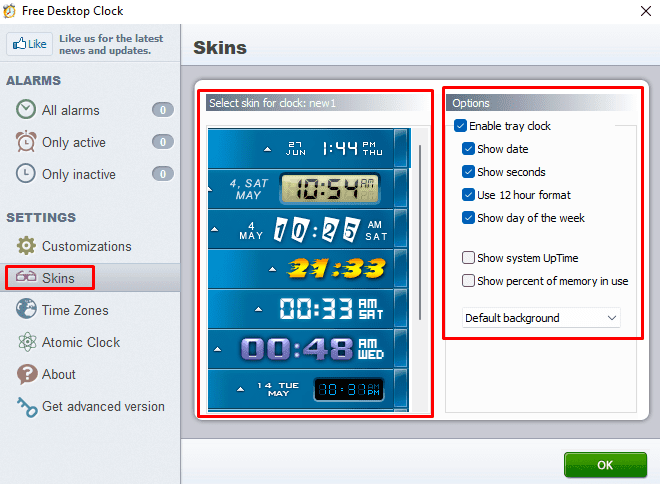Click the Free Desktop Clock app icon in title bar

[9, 11]
